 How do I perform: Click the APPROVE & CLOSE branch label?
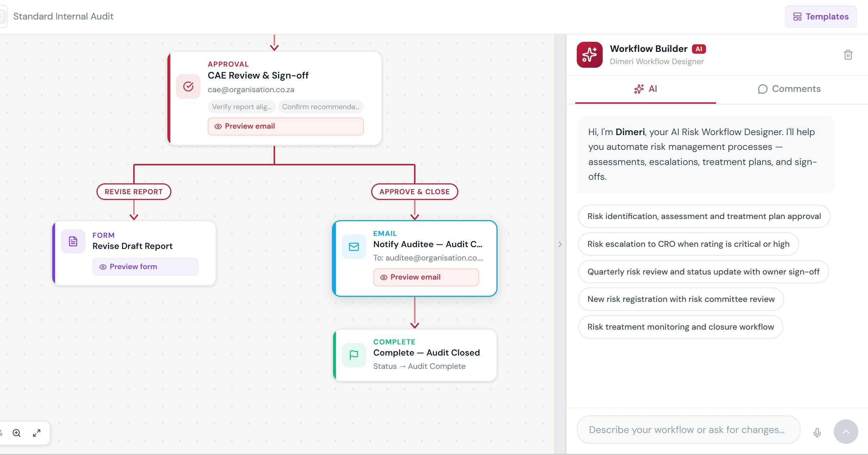click(414, 192)
